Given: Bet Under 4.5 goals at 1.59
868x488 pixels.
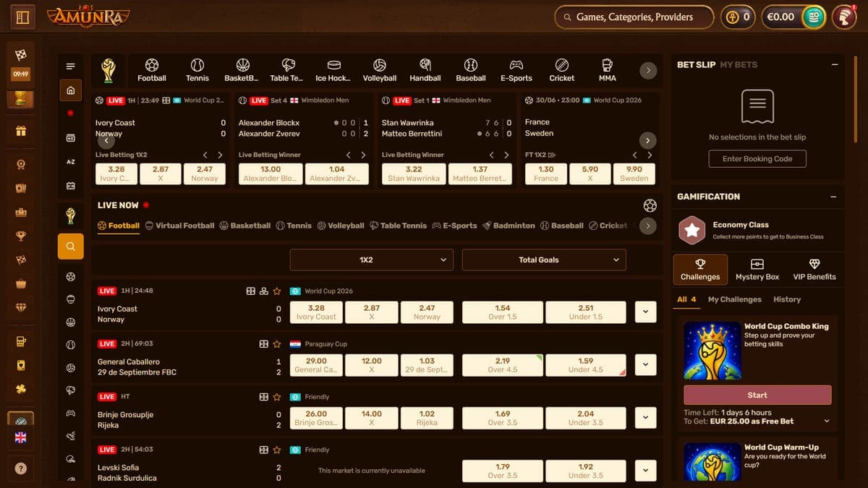Looking at the screenshot, I should pyautogui.click(x=585, y=365).
